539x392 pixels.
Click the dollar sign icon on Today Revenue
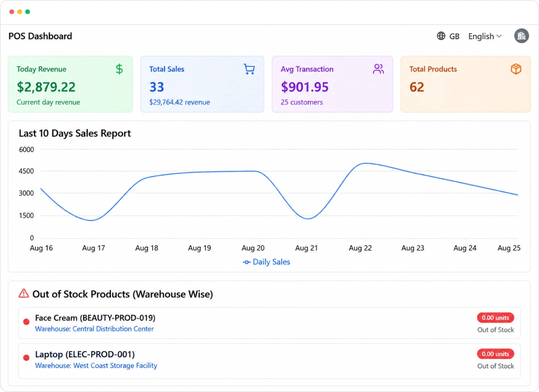(119, 69)
